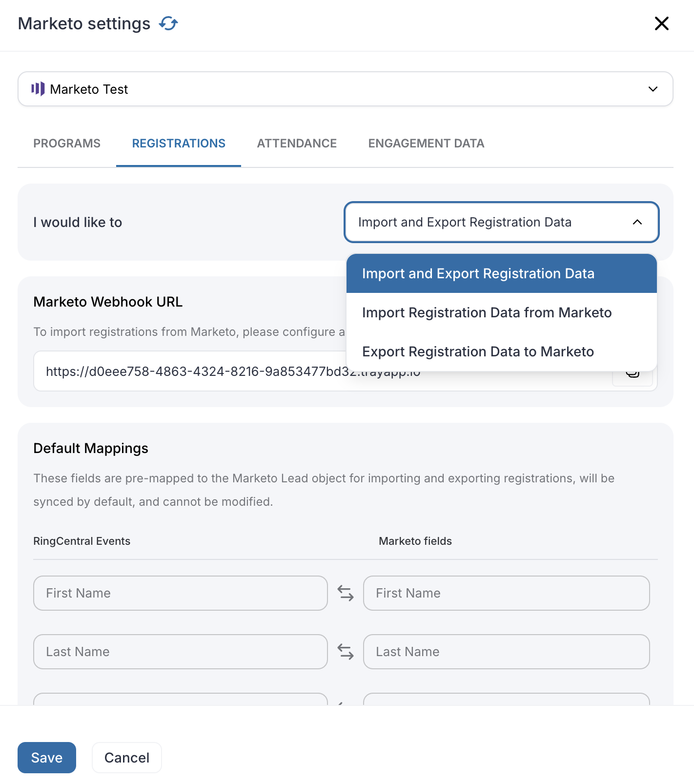Click the RingCentral First Name field
Image resolution: width=694 pixels, height=784 pixels.
(x=181, y=593)
